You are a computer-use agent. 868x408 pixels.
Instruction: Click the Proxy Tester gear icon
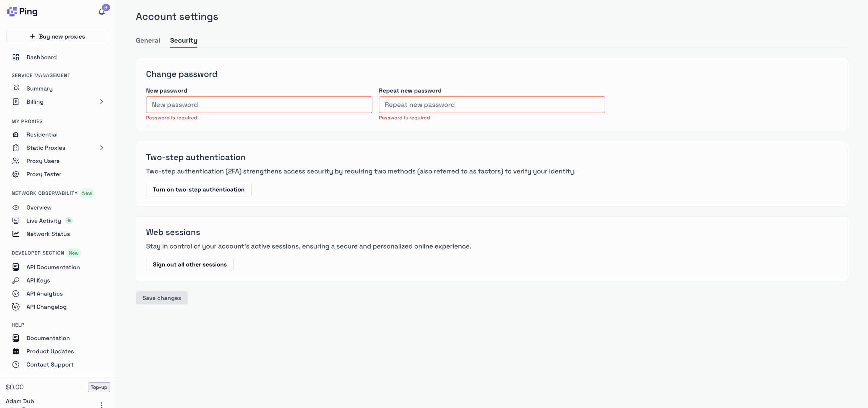coord(16,174)
